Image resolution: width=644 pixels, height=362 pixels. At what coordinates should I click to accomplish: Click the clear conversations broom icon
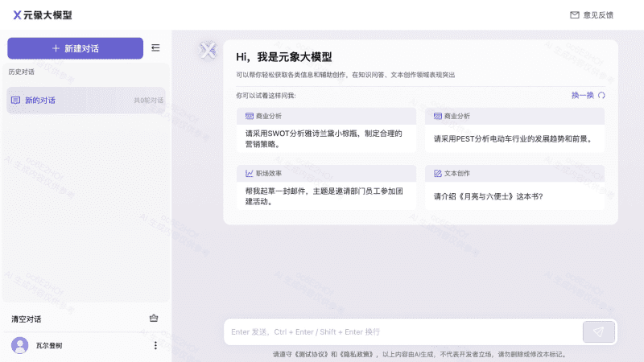click(154, 319)
